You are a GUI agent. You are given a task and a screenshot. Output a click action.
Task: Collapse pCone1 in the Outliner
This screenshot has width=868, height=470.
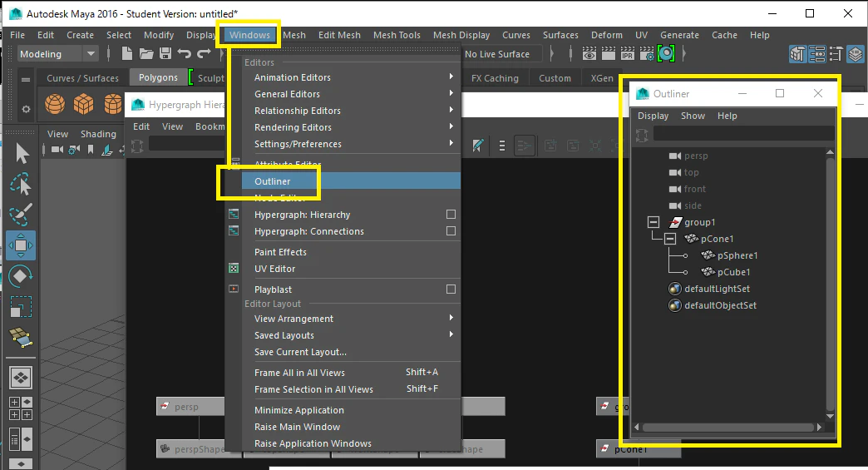click(x=670, y=239)
